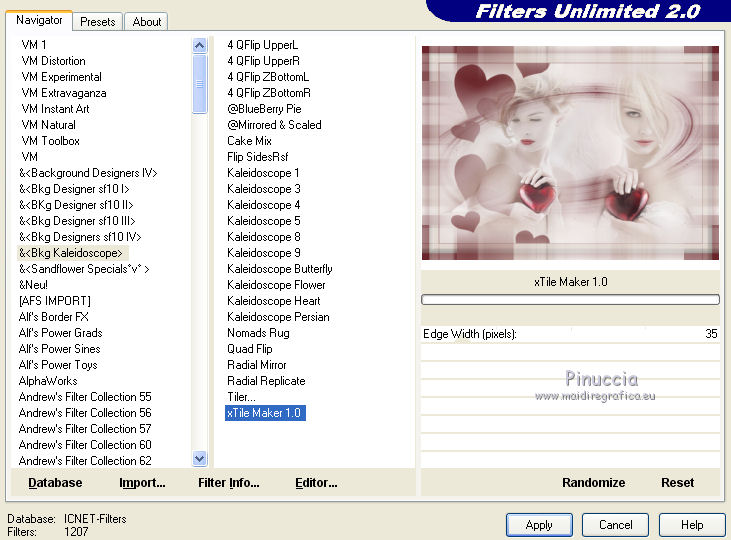Choose the 4 QFlip ZBottomL filter
The image size is (731, 540).
(x=268, y=77)
